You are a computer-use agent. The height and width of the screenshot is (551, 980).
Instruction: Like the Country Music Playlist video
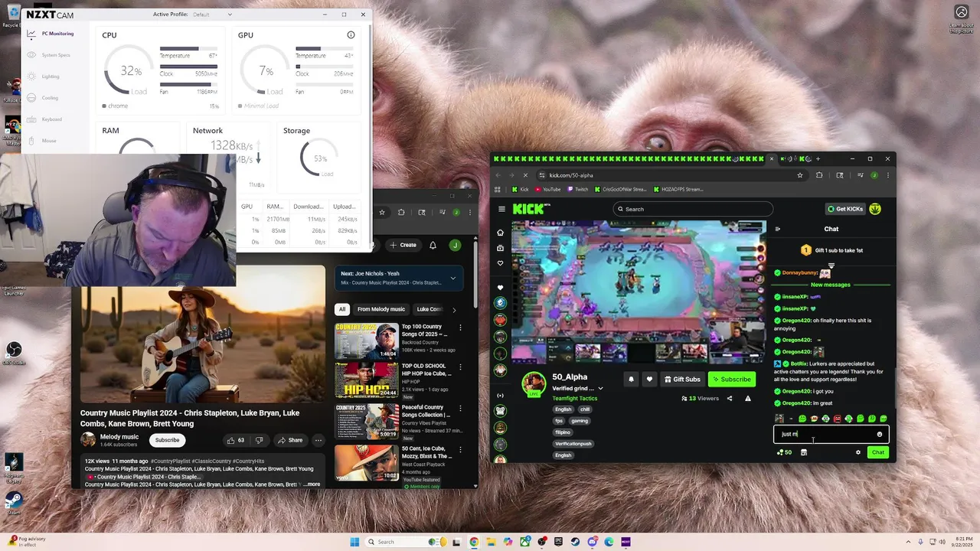click(x=236, y=440)
